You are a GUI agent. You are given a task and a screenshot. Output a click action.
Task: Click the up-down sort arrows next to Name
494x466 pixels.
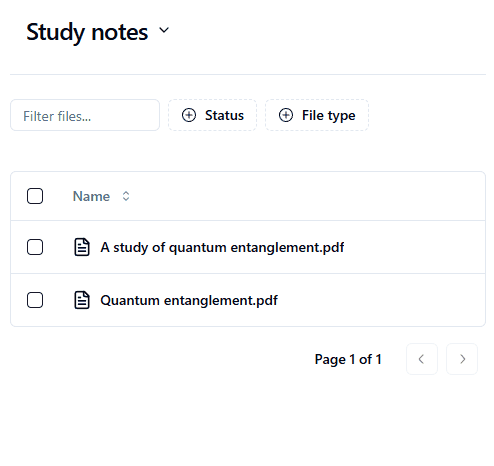pos(126,196)
